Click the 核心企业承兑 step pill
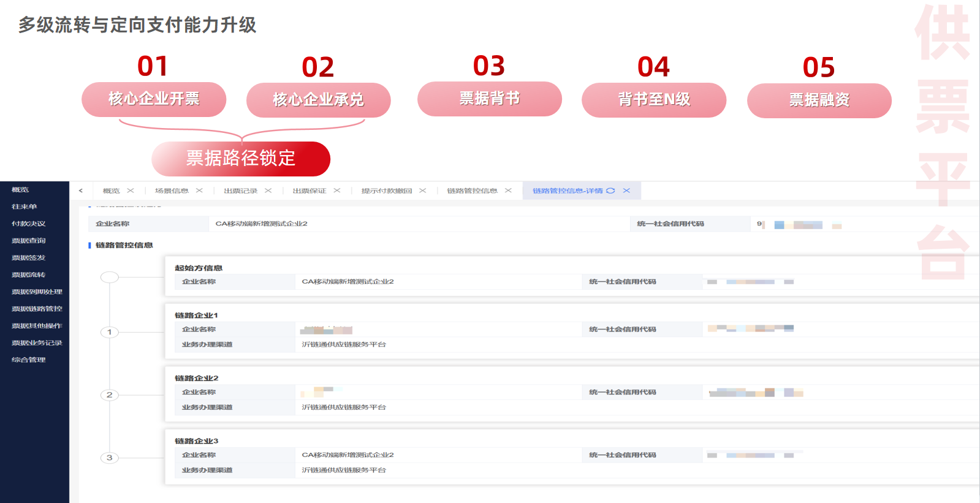 (319, 100)
